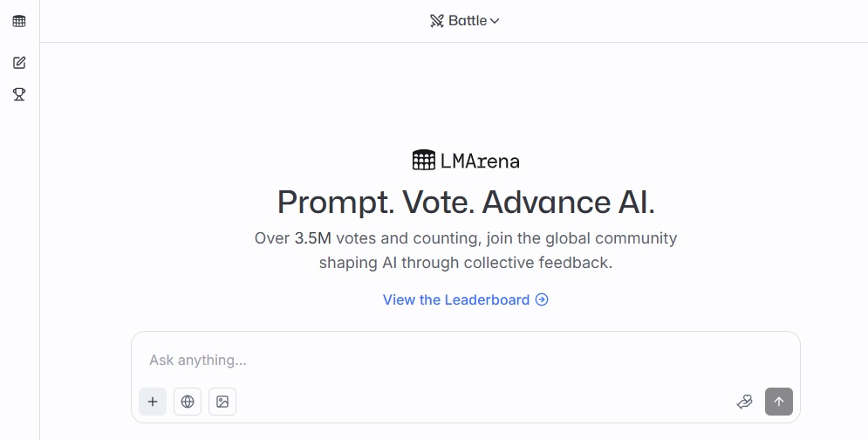The height and width of the screenshot is (440, 868).
Task: Click the hand-holding-heart icon
Action: 744,402
